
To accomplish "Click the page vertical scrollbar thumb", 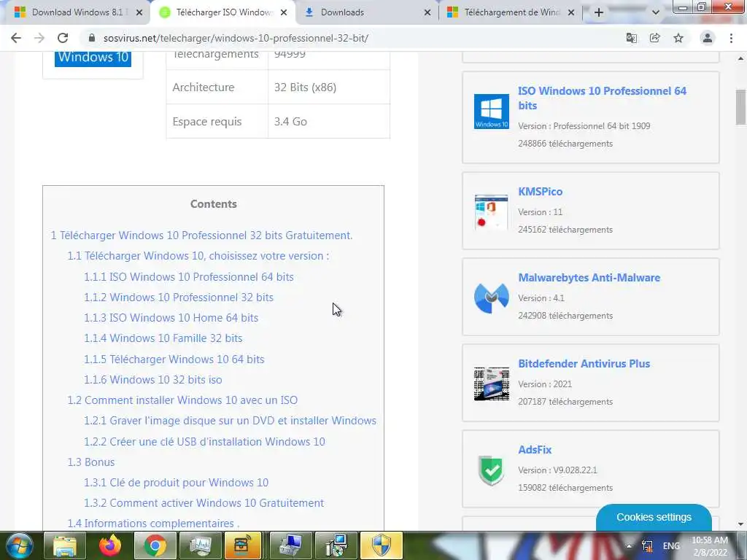I will click(740, 106).
